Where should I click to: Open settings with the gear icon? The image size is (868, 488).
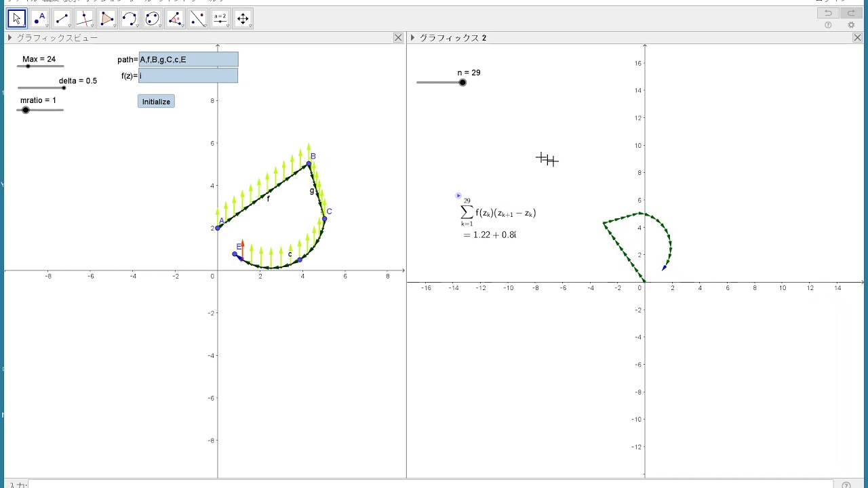[x=851, y=25]
